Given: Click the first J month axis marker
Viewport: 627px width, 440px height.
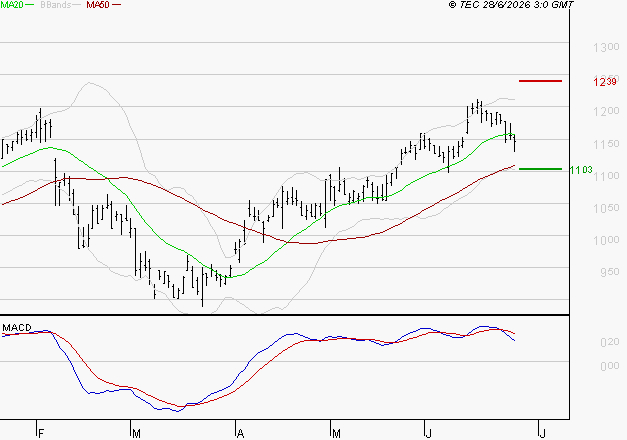Looking at the screenshot, I should tap(428, 433).
